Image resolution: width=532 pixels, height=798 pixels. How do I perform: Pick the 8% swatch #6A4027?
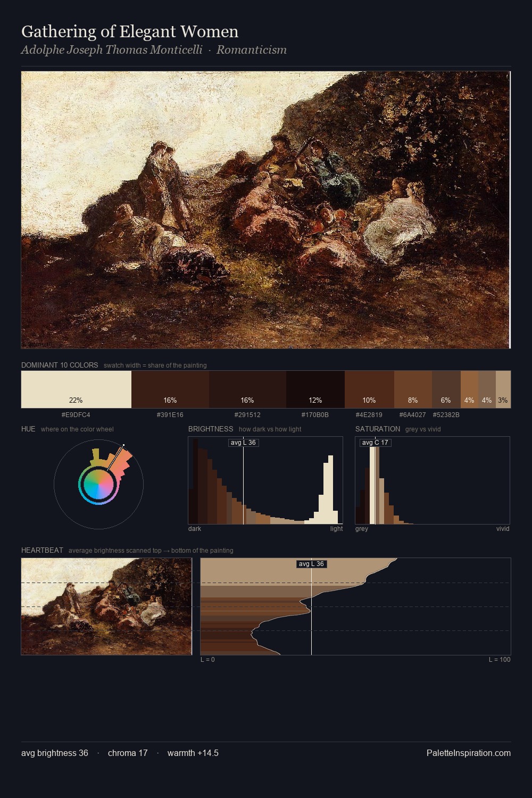413,389
